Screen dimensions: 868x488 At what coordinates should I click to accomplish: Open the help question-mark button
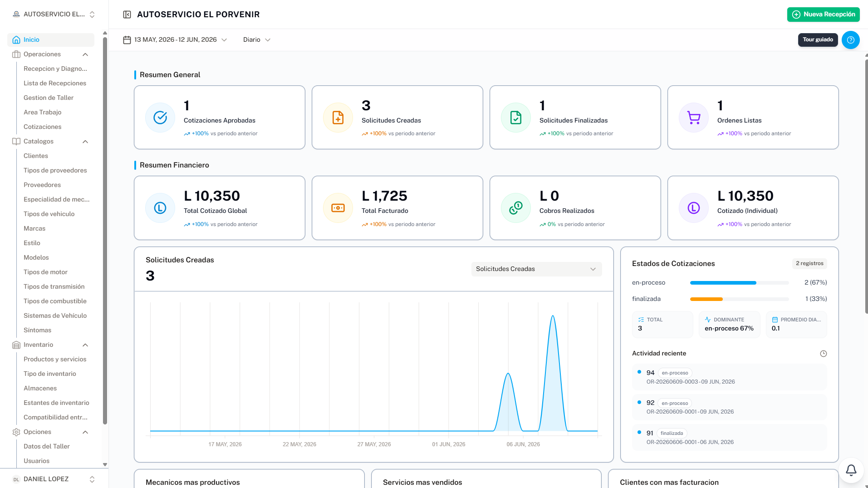[851, 40]
